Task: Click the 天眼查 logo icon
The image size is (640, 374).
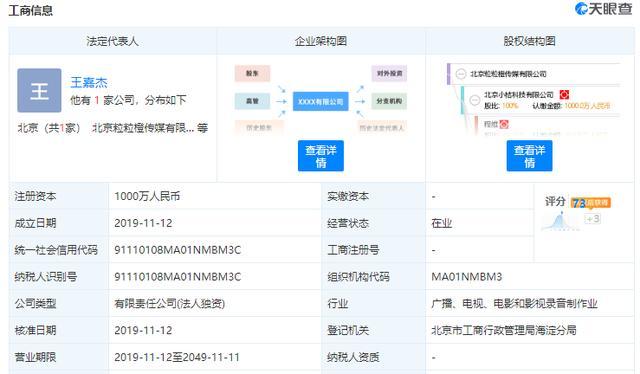Action: [581, 9]
